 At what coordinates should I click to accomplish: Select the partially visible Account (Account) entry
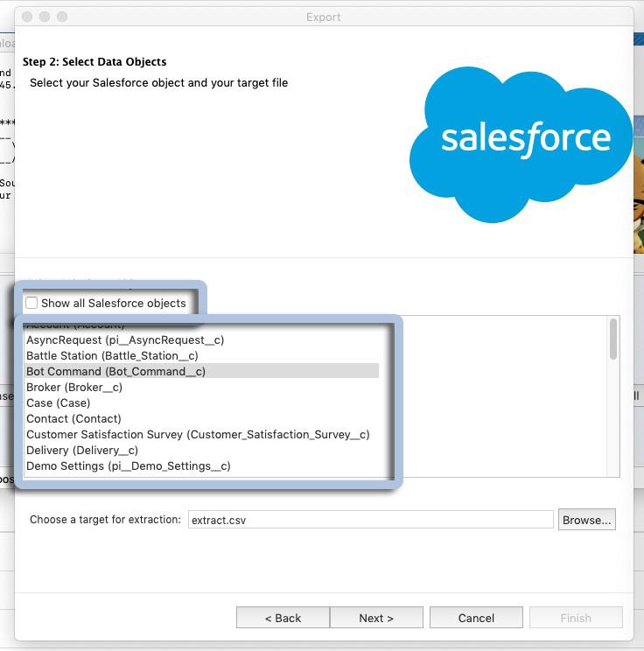75,326
